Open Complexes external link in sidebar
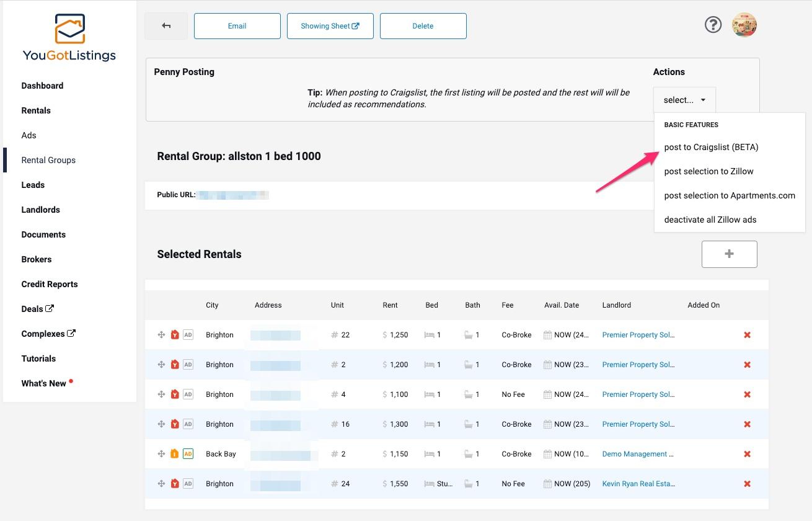Viewport: 812px width, 521px height. 48,334
